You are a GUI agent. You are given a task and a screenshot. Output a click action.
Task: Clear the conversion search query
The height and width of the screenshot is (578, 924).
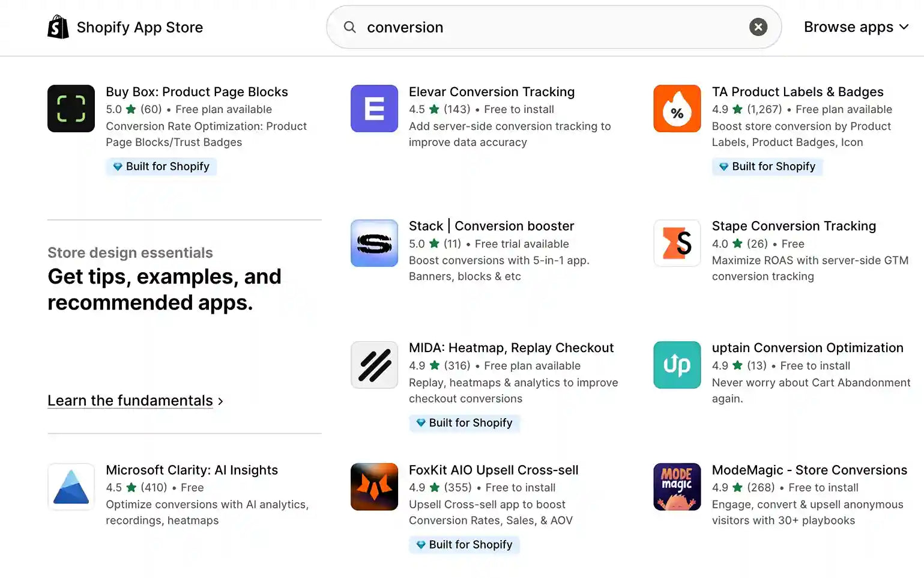[x=758, y=26]
